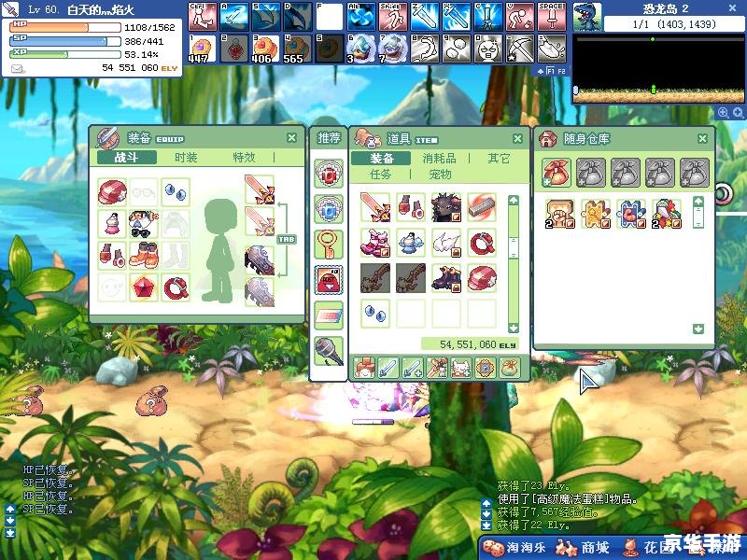The image size is (747, 560).
Task: Select the 消耗品 tab in Item window
Action: point(439,158)
